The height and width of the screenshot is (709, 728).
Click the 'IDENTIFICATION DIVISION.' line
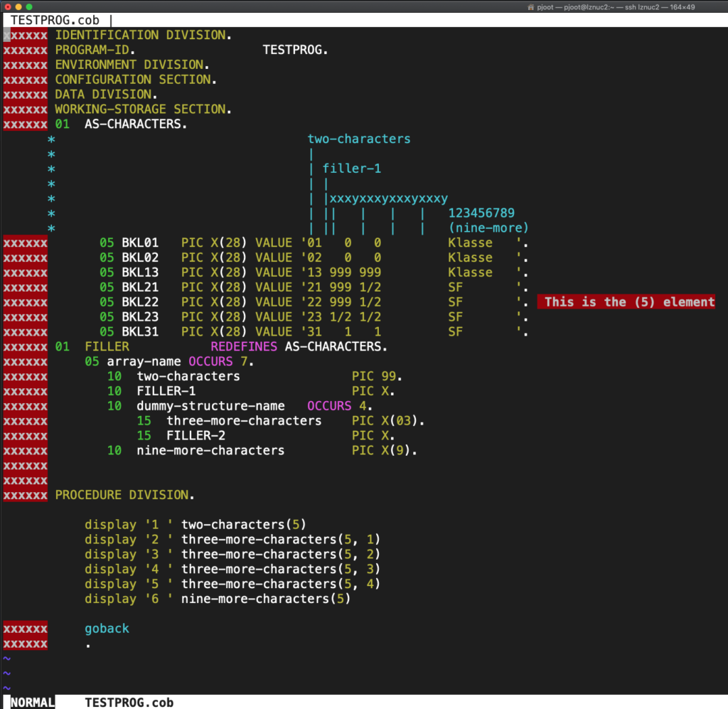[143, 36]
